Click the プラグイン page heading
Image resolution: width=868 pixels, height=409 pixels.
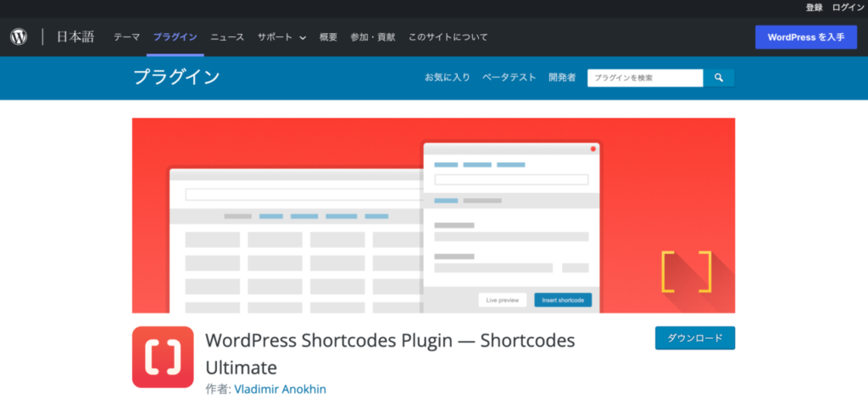(x=176, y=77)
